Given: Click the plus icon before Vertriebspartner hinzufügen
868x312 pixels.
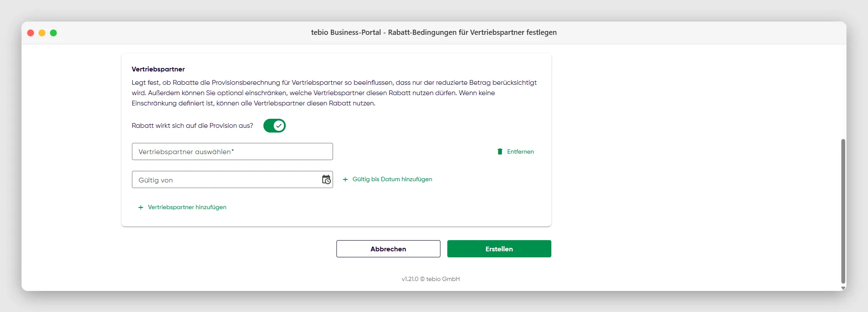Looking at the screenshot, I should [x=141, y=207].
